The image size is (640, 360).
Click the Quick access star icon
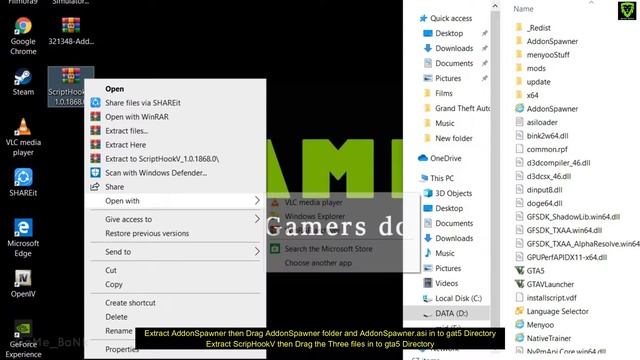[x=423, y=18]
